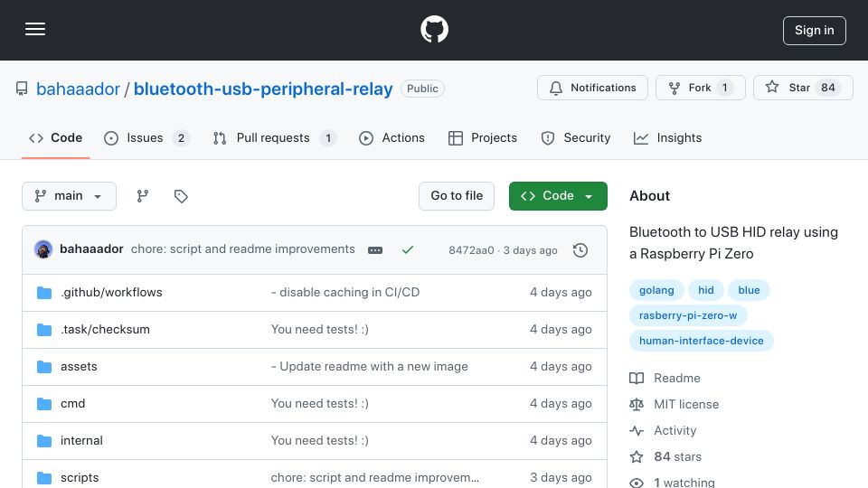
Task: Expand the main branch dropdown
Action: pos(70,196)
